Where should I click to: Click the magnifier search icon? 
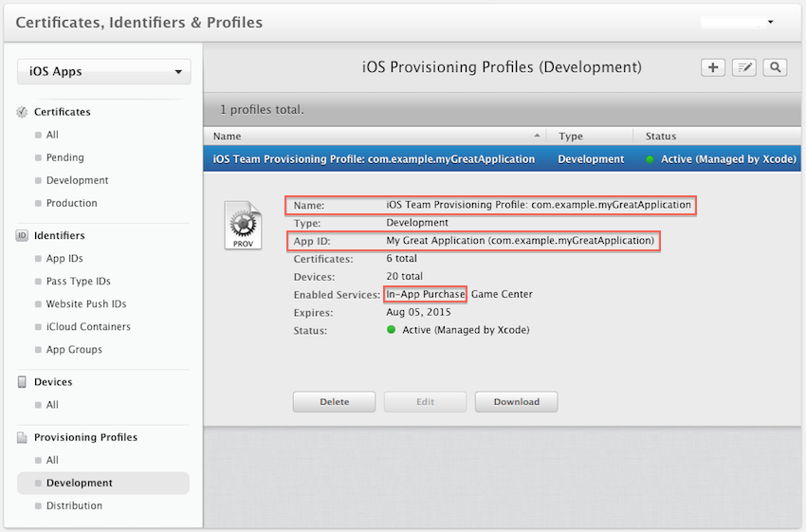(776, 67)
